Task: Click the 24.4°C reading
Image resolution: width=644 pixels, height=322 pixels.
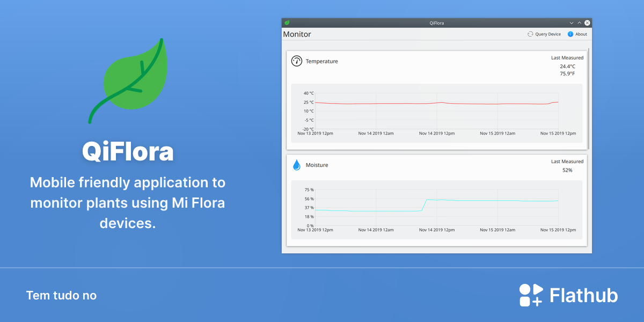Action: coord(567,67)
